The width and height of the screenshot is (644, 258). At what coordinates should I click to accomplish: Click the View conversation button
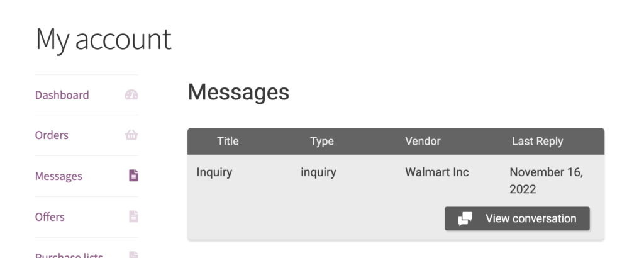click(517, 218)
